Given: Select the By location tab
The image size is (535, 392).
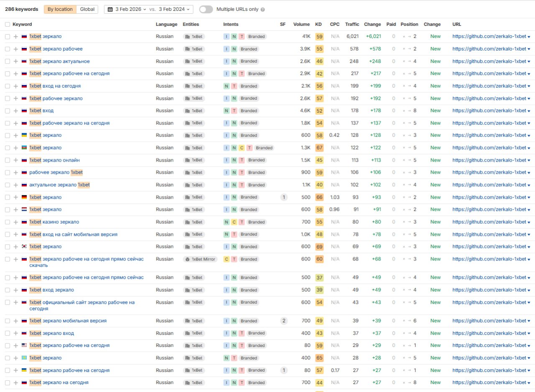Looking at the screenshot, I should [60, 9].
